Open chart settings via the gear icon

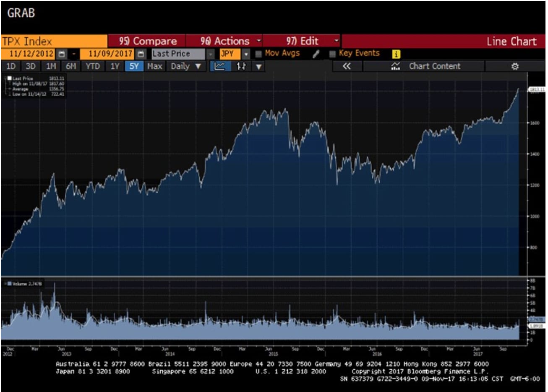tap(515, 66)
